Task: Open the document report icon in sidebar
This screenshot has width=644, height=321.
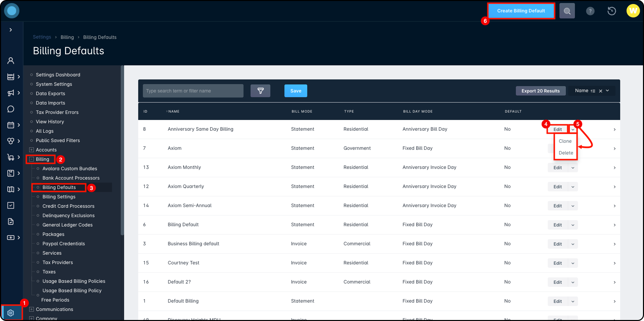Action: (x=11, y=221)
